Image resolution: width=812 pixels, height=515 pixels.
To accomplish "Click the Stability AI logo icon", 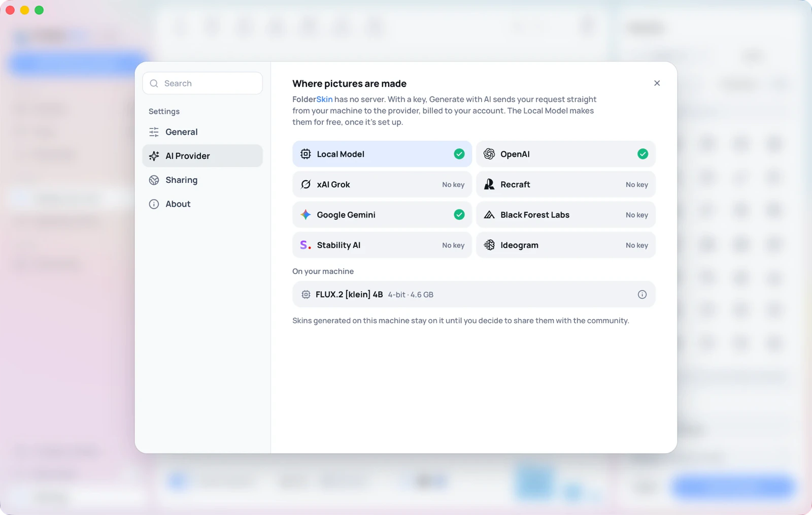I will click(x=306, y=245).
